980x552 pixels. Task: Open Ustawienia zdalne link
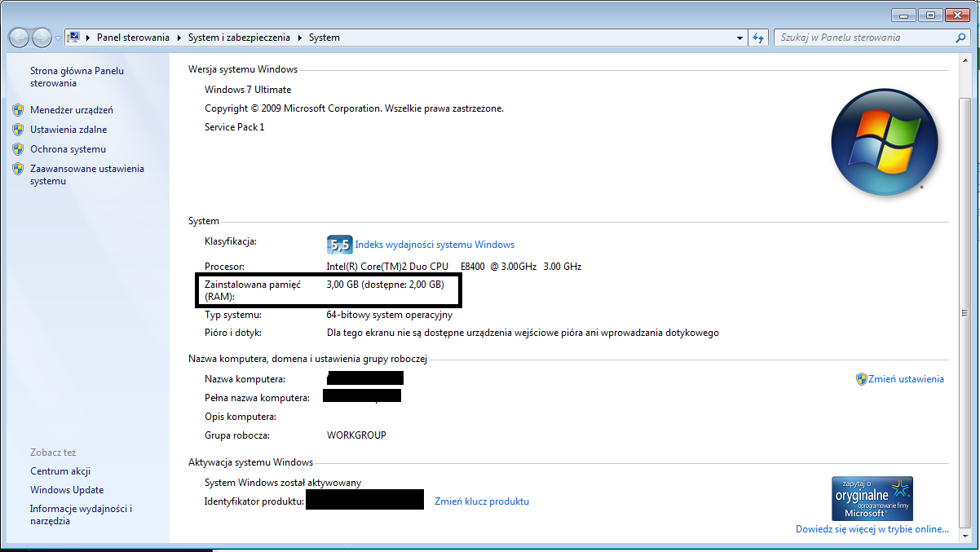pyautogui.click(x=68, y=130)
